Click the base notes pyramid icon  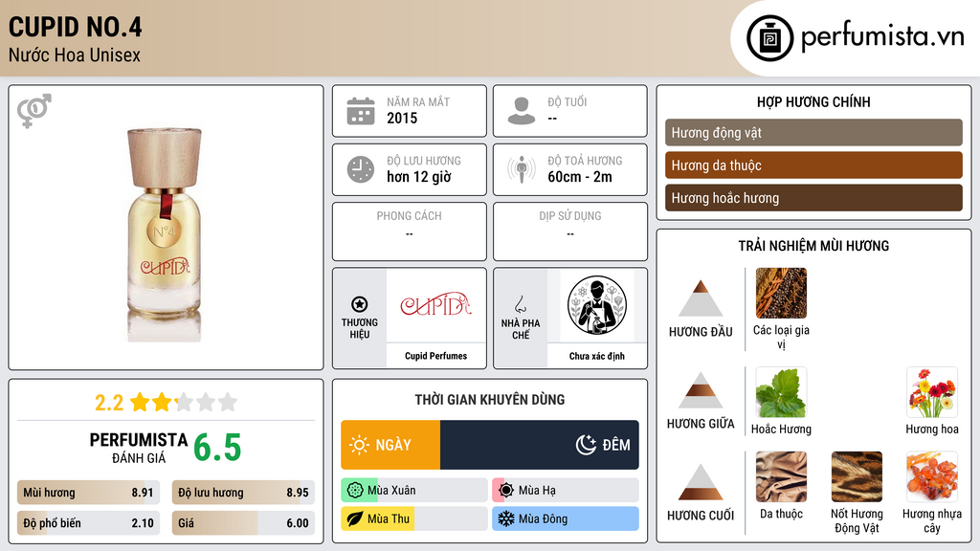coord(701,482)
